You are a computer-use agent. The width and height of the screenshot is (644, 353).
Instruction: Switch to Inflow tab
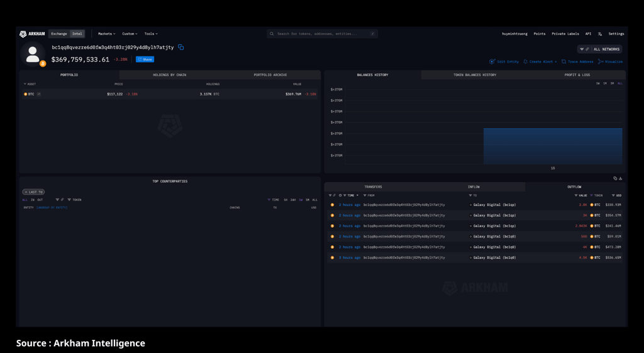coord(474,187)
